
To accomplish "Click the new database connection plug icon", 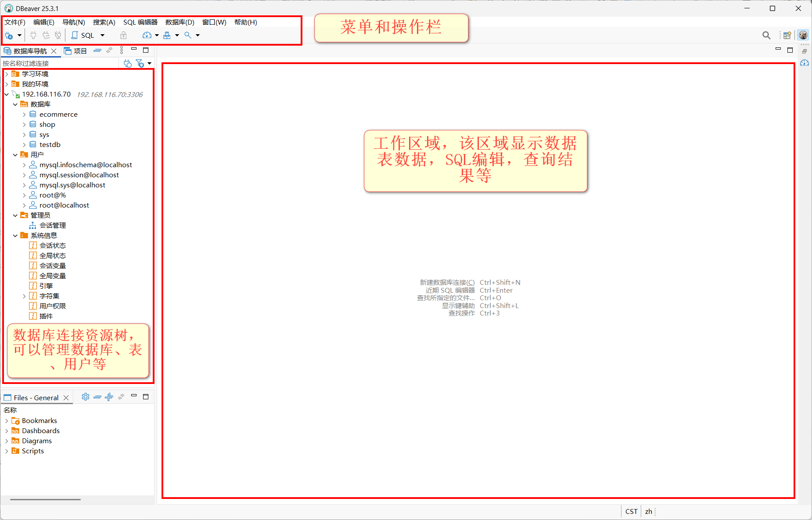I will coord(9,36).
